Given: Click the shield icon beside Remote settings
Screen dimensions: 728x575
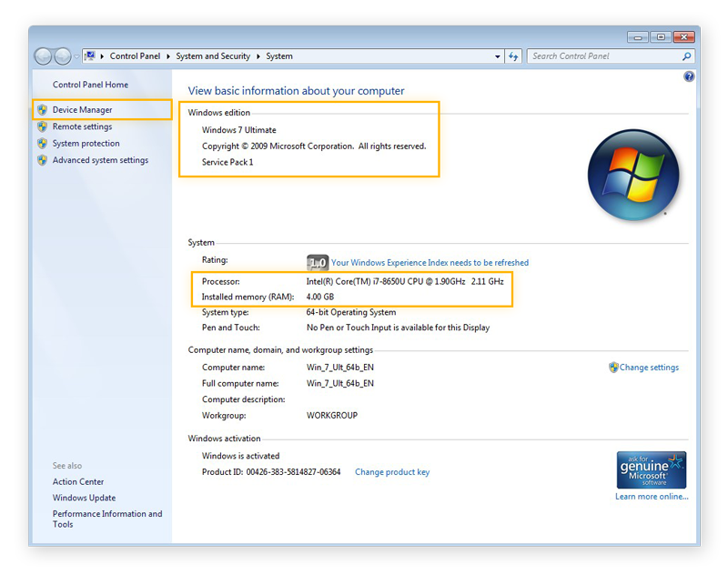Looking at the screenshot, I should coord(42,126).
